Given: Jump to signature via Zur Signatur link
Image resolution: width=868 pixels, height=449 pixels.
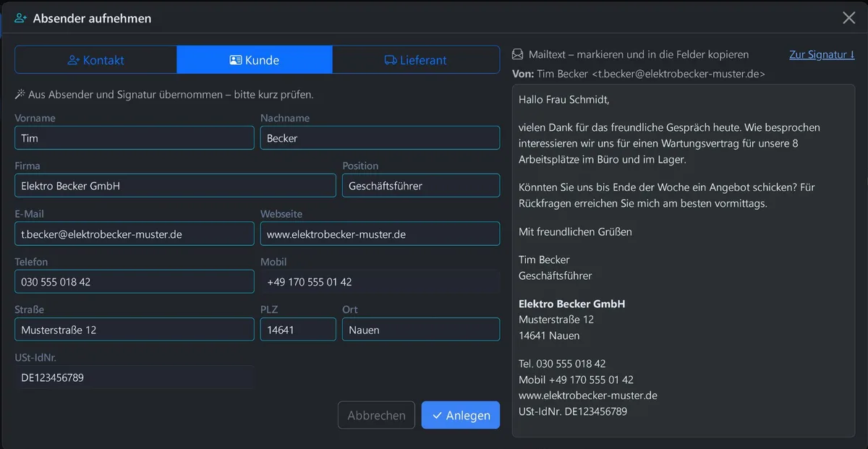Looking at the screenshot, I should coord(822,54).
